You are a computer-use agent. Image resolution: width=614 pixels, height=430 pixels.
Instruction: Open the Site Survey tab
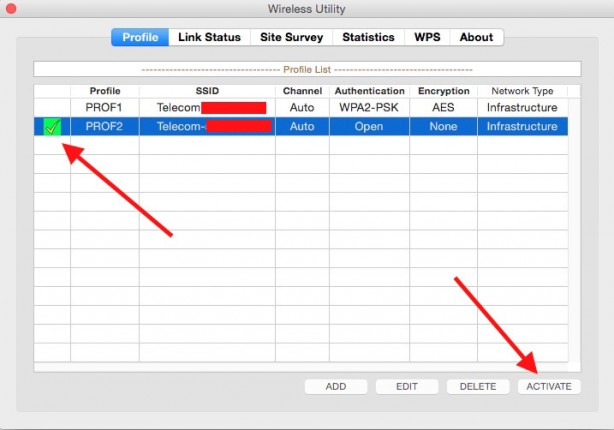(292, 37)
